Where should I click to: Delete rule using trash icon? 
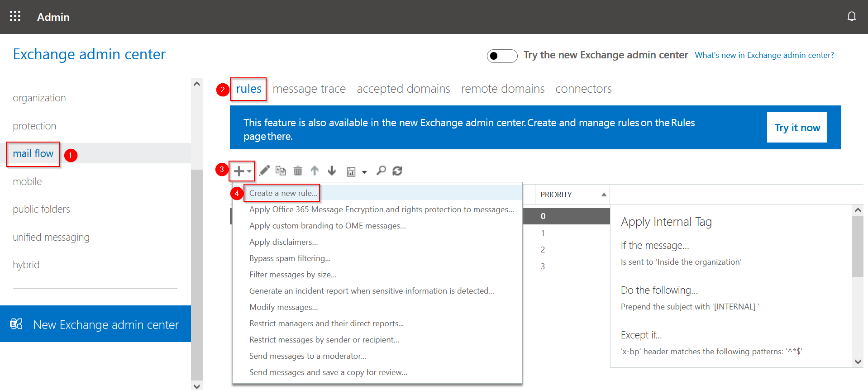click(298, 171)
